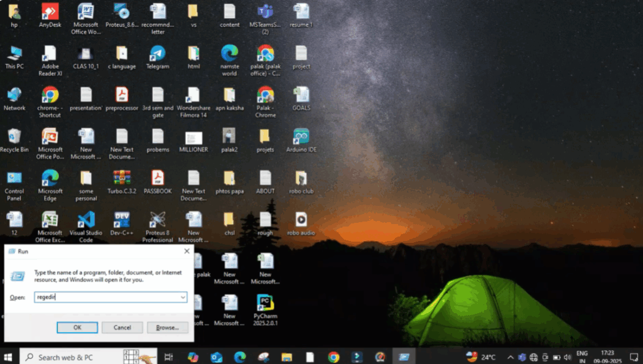Open the taskbar clock and date
Image resolution: width=643 pixels, height=364 pixels.
(608, 356)
